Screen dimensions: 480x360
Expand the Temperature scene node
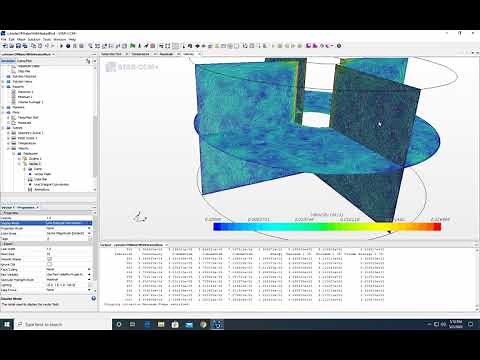point(9,143)
